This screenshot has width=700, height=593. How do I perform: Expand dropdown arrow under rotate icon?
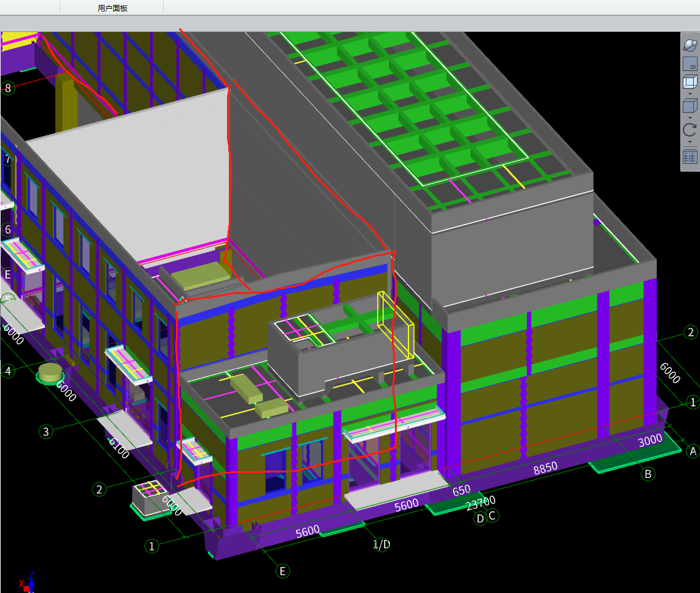point(690,142)
